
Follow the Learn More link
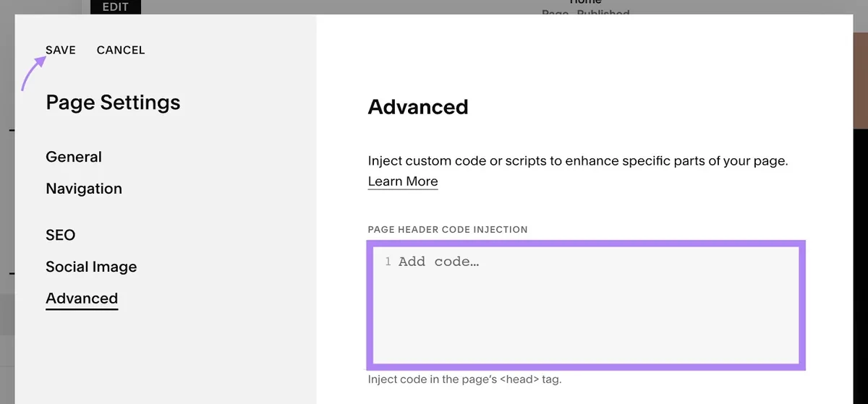pyautogui.click(x=403, y=181)
